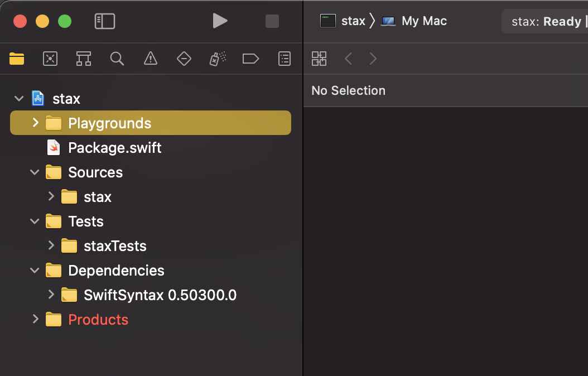Open the Test navigator diamond tab

click(x=184, y=59)
